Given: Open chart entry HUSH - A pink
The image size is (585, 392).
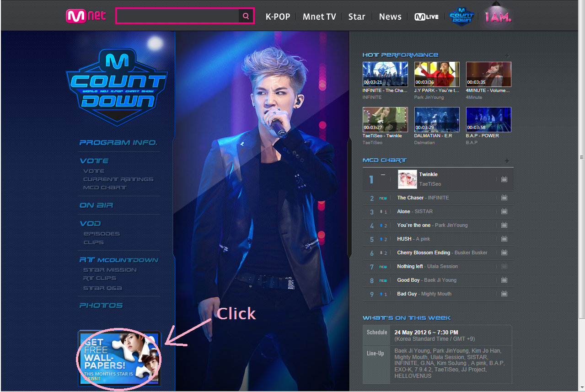Looking at the screenshot, I should click(x=413, y=239).
